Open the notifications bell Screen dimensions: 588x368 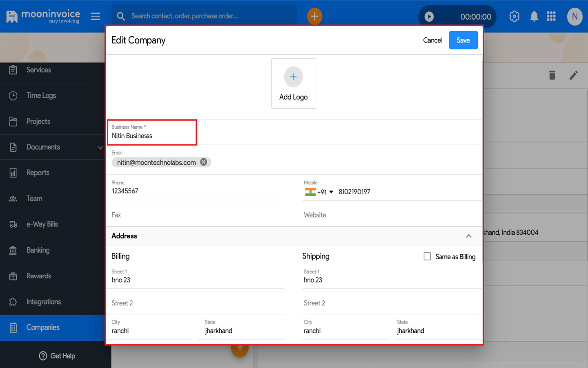coord(534,16)
